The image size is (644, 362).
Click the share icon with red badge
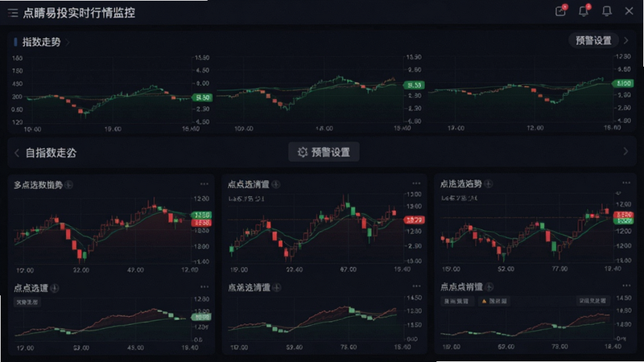coord(560,10)
